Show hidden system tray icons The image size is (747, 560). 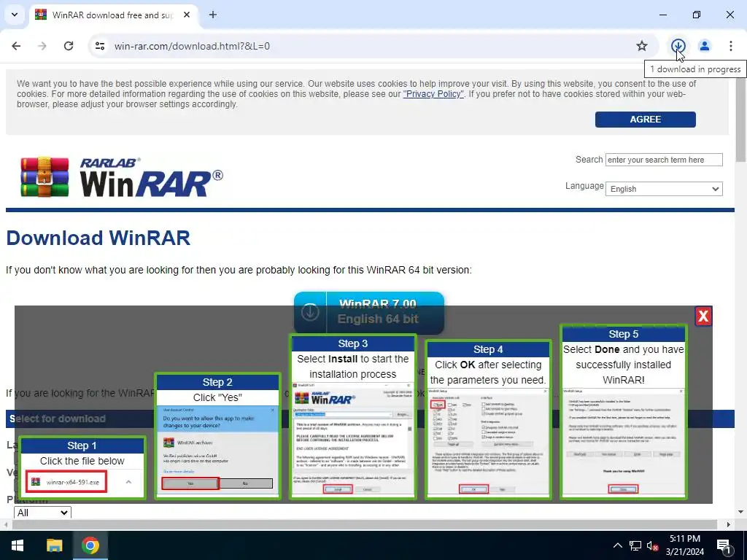click(x=617, y=545)
